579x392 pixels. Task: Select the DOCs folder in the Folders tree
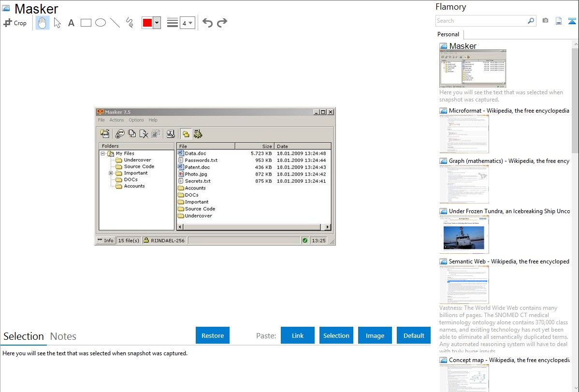pyautogui.click(x=130, y=179)
